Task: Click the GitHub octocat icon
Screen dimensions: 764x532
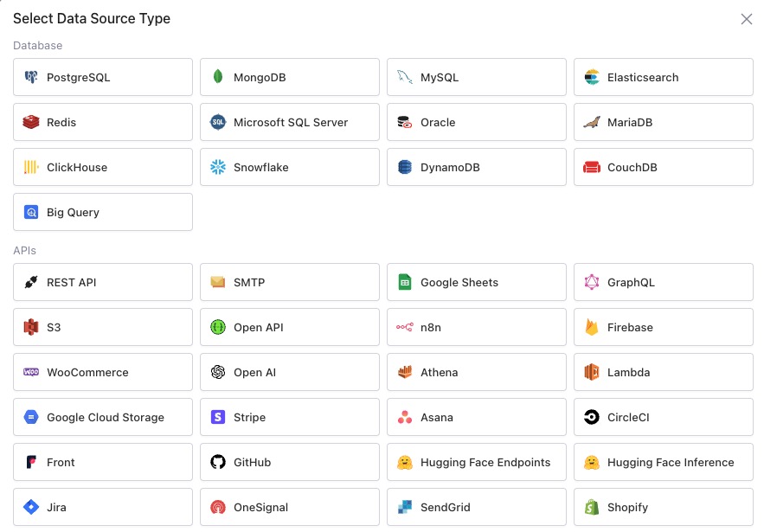Action: (218, 463)
